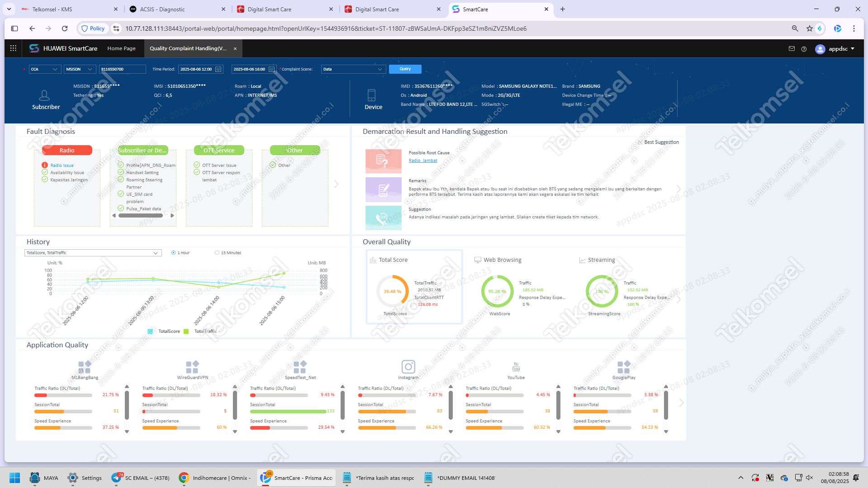
Task: Switch to the Home Page tab
Action: coord(121,48)
